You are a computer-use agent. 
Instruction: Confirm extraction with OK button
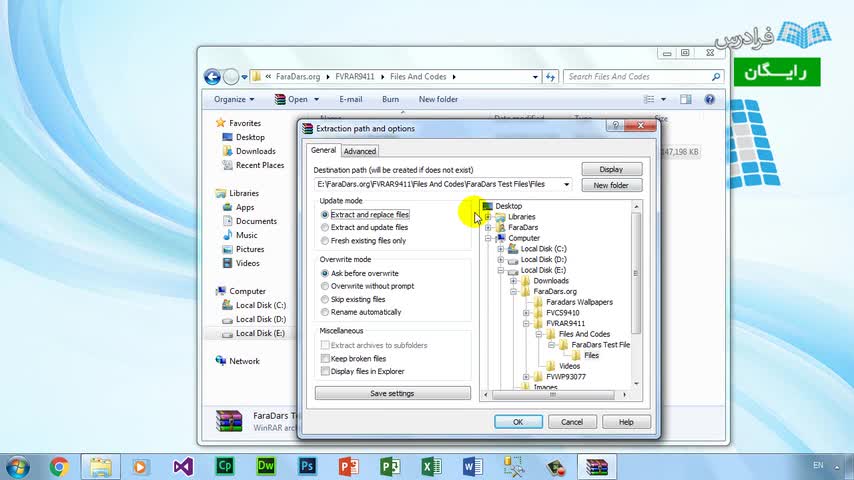(518, 422)
